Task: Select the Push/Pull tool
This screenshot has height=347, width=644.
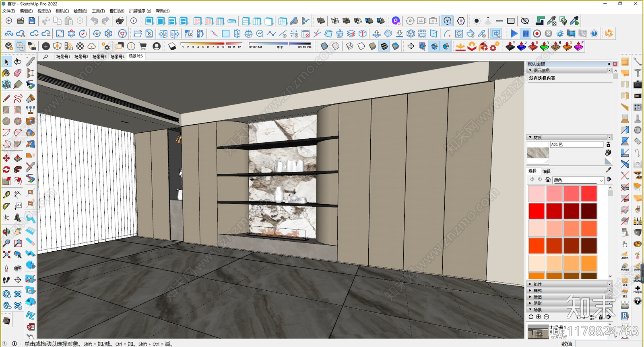Action: 18,158
